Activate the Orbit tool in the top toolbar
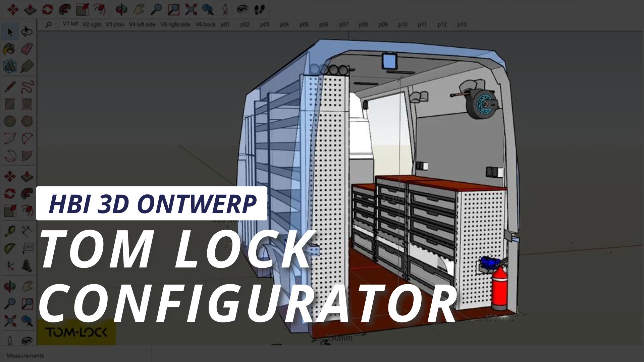644x362 pixels. pos(121,9)
